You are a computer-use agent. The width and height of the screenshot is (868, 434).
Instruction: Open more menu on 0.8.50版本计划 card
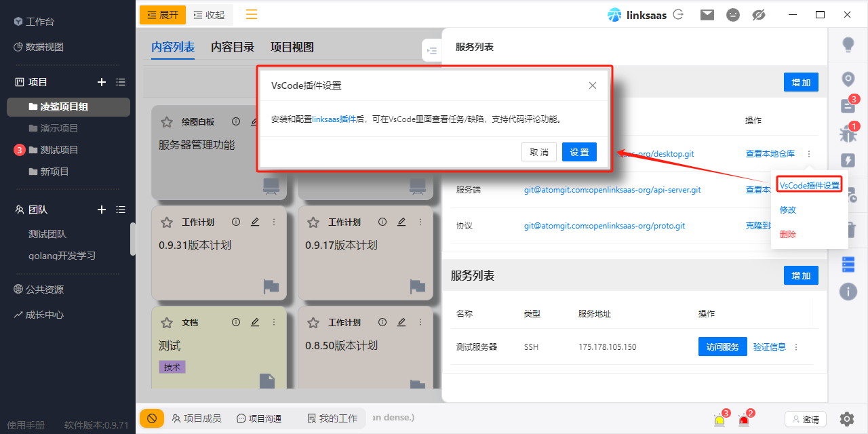420,322
